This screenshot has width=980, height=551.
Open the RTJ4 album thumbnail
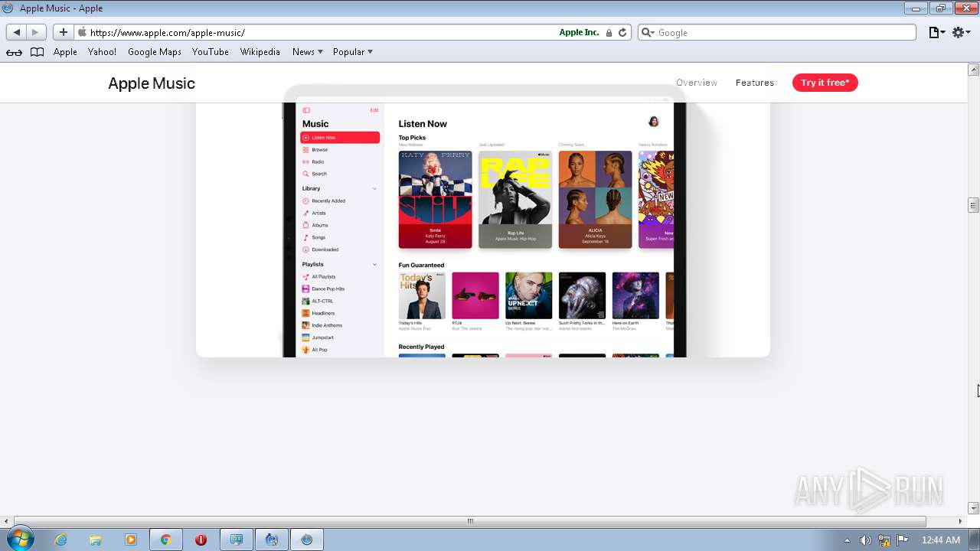(475, 295)
